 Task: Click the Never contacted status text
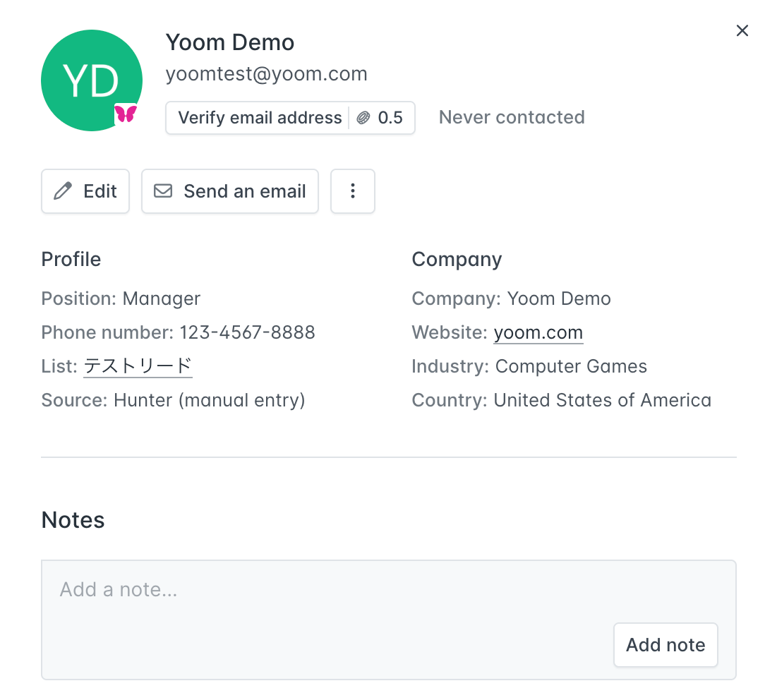pyautogui.click(x=512, y=118)
